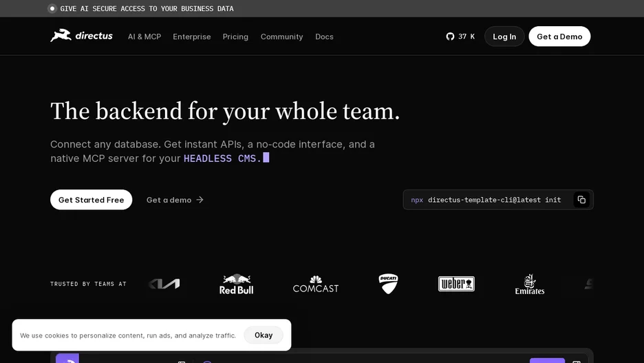Open the AI & MCP menu
This screenshot has width=644, height=363.
pyautogui.click(x=144, y=37)
